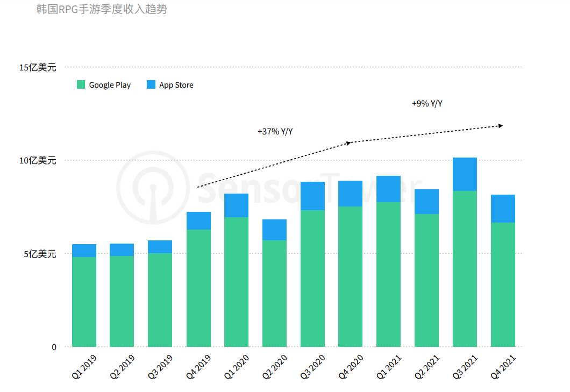Click the arrowhead of the dotted trend line
The width and height of the screenshot is (570, 392).
click(x=500, y=125)
